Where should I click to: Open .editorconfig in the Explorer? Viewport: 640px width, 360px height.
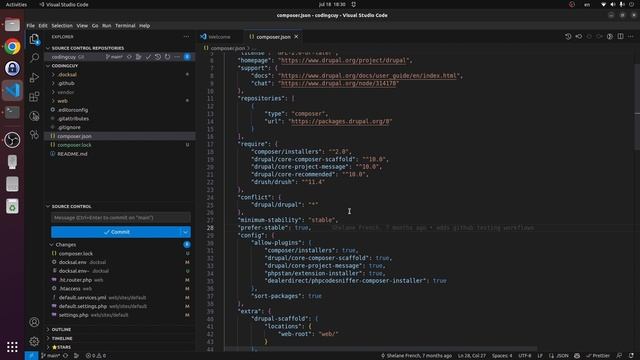point(73,110)
